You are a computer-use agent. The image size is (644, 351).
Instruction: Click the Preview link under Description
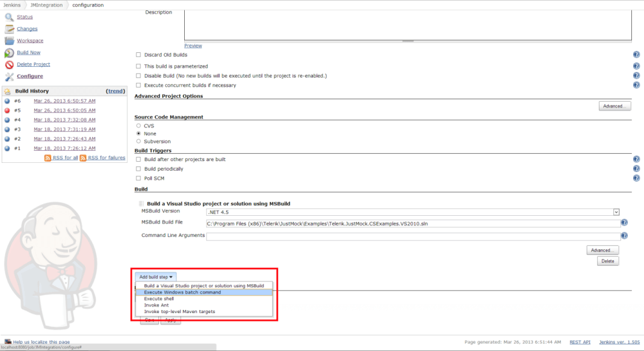click(193, 46)
